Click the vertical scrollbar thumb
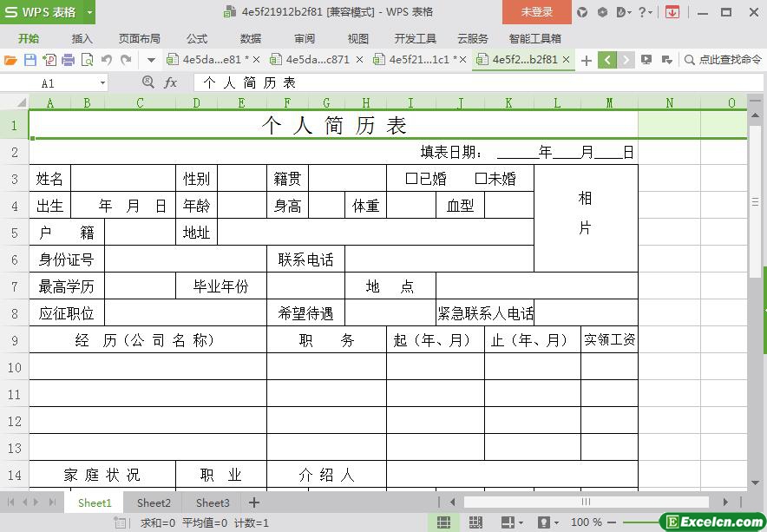The height and width of the screenshot is (532, 767). pyautogui.click(x=755, y=201)
